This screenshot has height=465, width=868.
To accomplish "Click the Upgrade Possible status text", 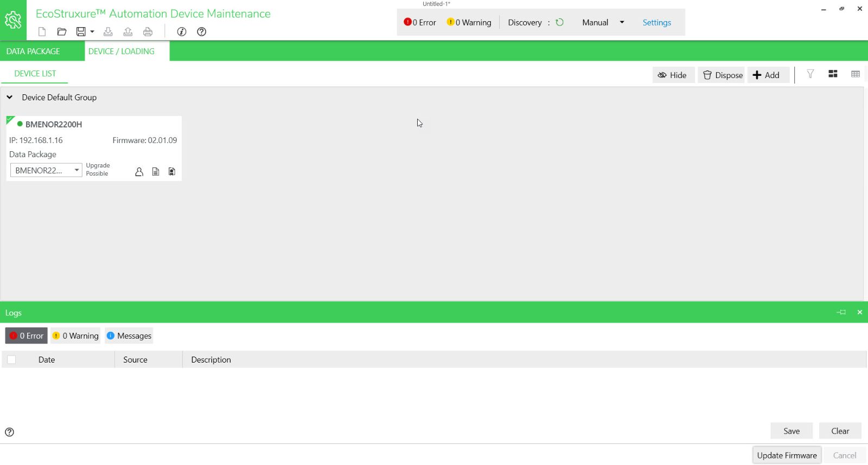I will [98, 170].
